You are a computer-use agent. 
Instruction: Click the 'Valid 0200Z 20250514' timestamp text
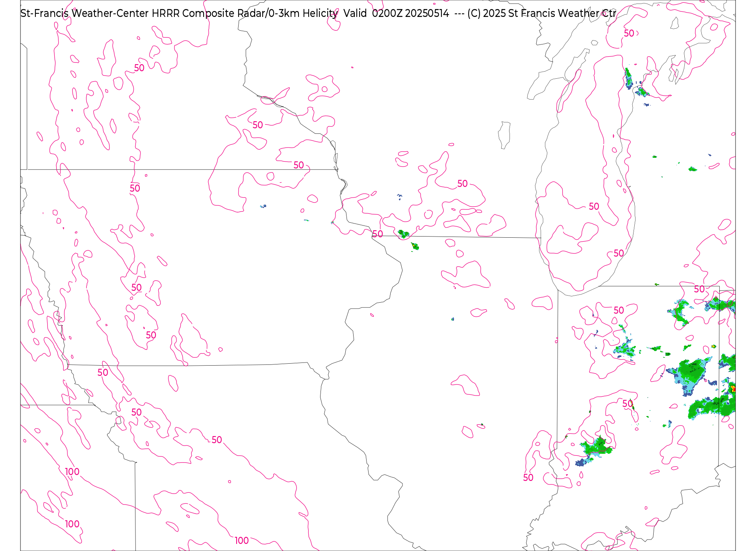coord(396,13)
